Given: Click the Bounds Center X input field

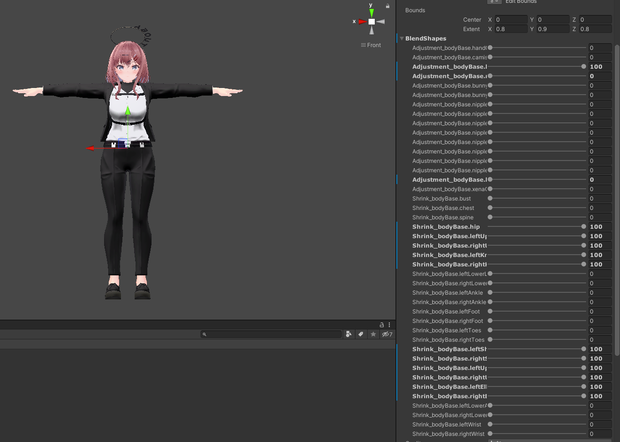Looking at the screenshot, I should point(511,19).
